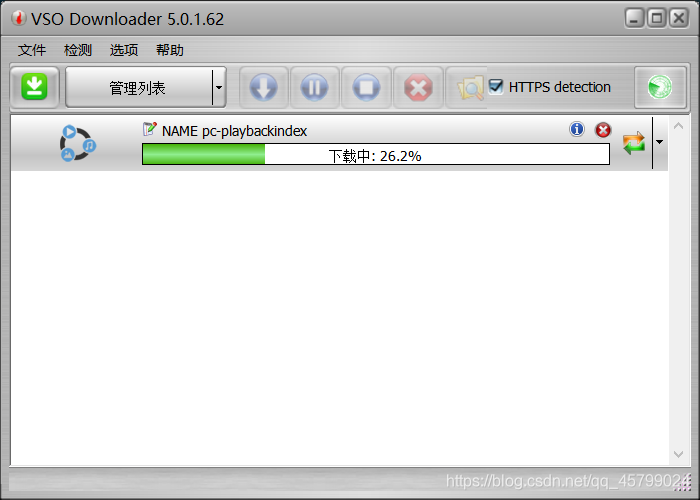Pause downloads using the pause icon
The width and height of the screenshot is (700, 500).
tap(314, 87)
